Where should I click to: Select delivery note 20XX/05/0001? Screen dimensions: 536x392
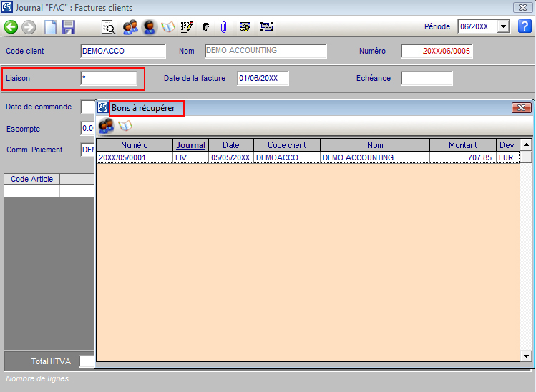tap(135, 157)
